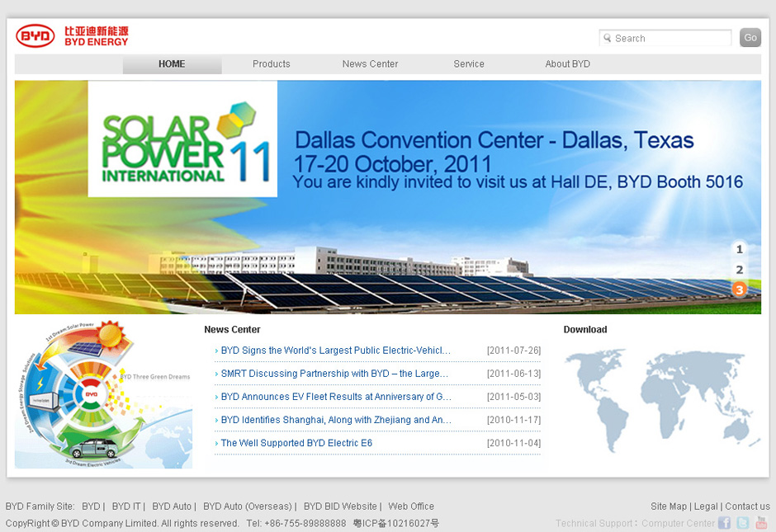Viewport: 776px width, 532px height.
Task: Click the date [2011-05-03]
Action: coord(513,397)
